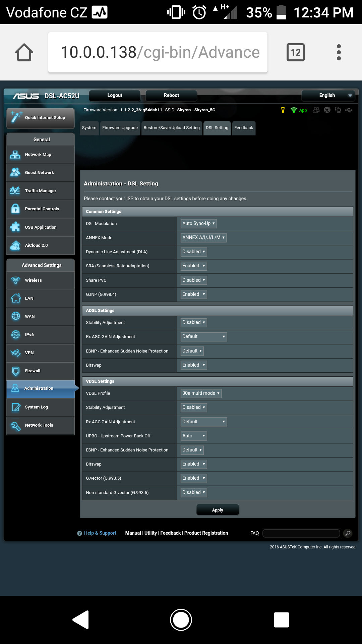Open the English language selector
This screenshot has width=362, height=644.
328,95
